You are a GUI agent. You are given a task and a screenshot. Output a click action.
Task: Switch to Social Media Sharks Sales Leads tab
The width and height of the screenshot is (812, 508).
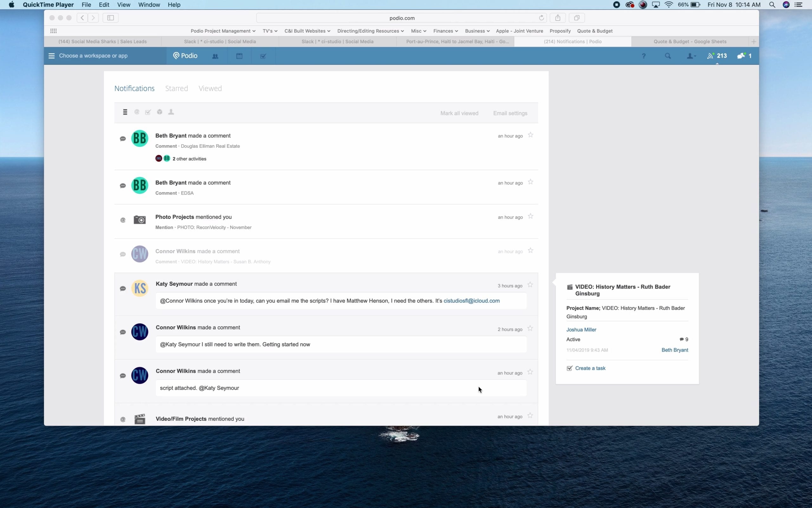[102, 42]
